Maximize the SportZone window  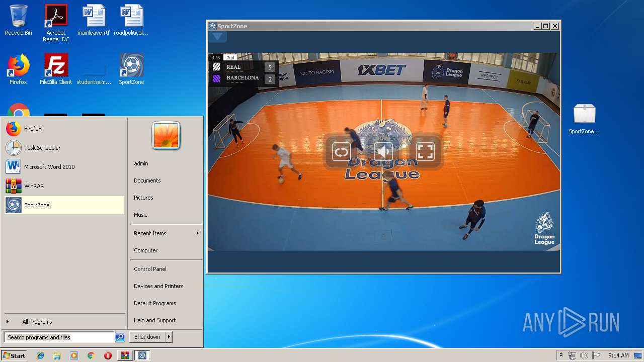tap(545, 26)
